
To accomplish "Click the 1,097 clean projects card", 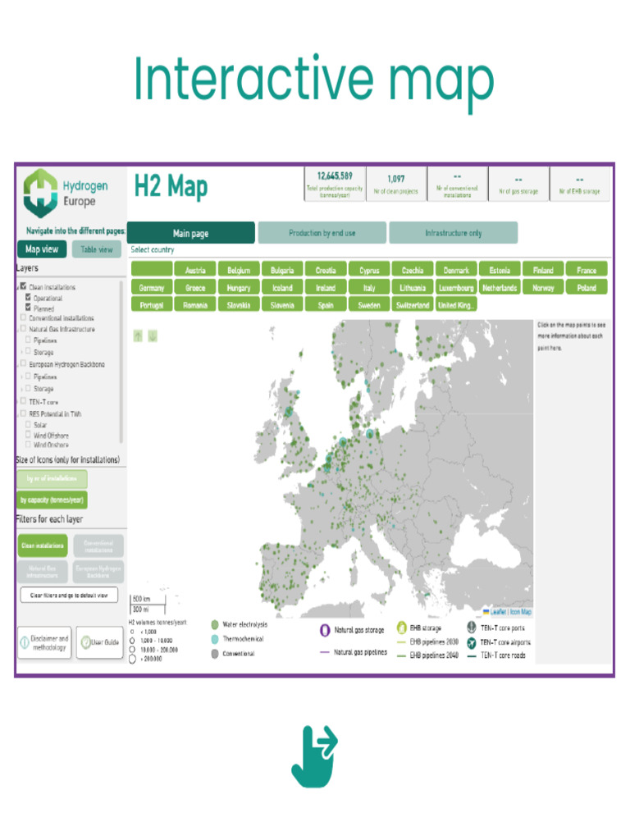I will (396, 184).
